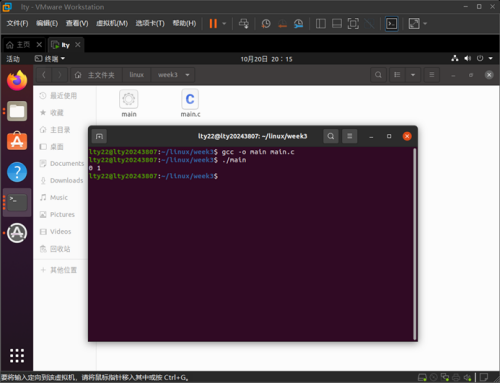Open Ubuntu system menu arrow
Screen dimensions: 500x383
[x=490, y=58]
